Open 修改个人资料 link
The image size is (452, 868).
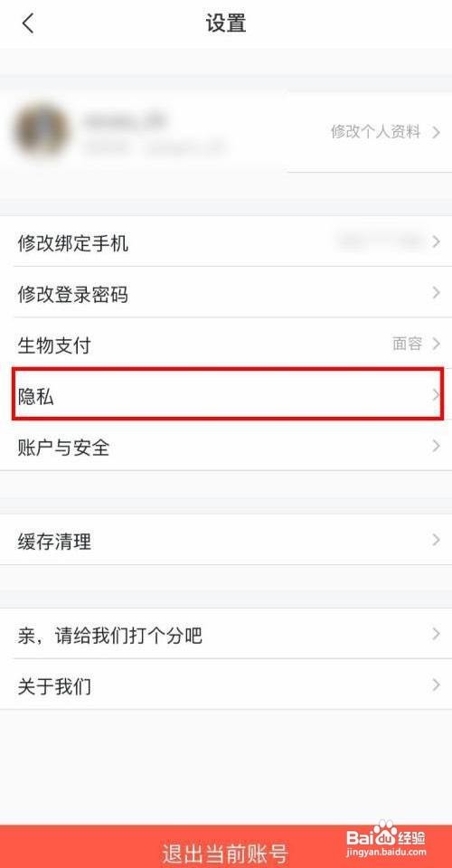click(x=376, y=132)
